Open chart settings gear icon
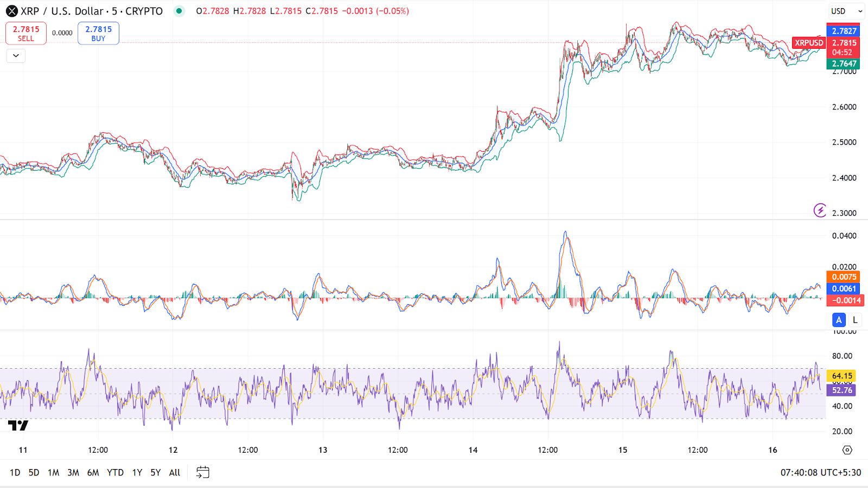Viewport: 868px width, 488px height. pyautogui.click(x=847, y=450)
